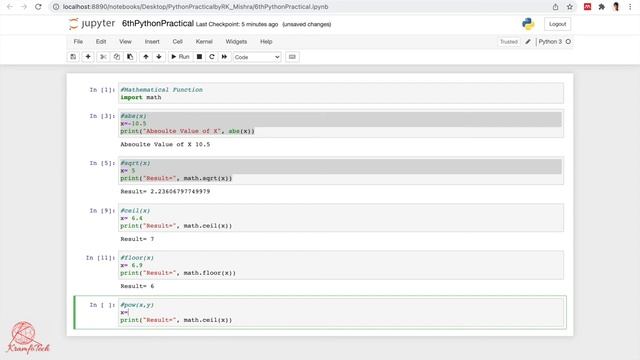640x360 pixels.
Task: Open the Kernel menu
Action: tap(204, 42)
